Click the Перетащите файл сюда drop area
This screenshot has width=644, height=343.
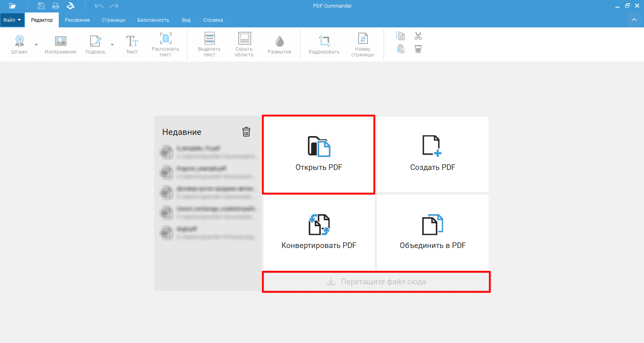click(x=376, y=282)
